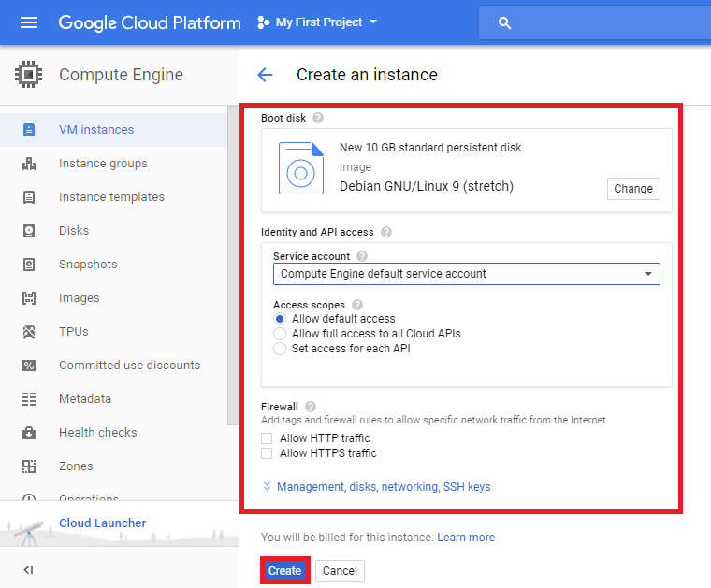Click the Images sidebar icon
Screen dimensions: 711x588
pos(29,298)
